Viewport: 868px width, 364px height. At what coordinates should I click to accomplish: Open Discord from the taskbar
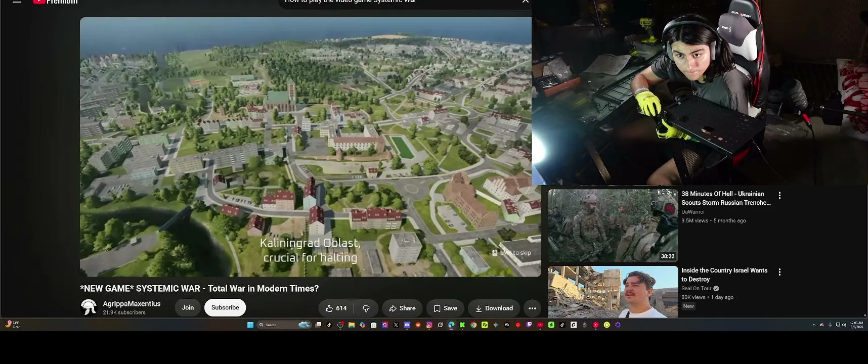[x=407, y=325]
